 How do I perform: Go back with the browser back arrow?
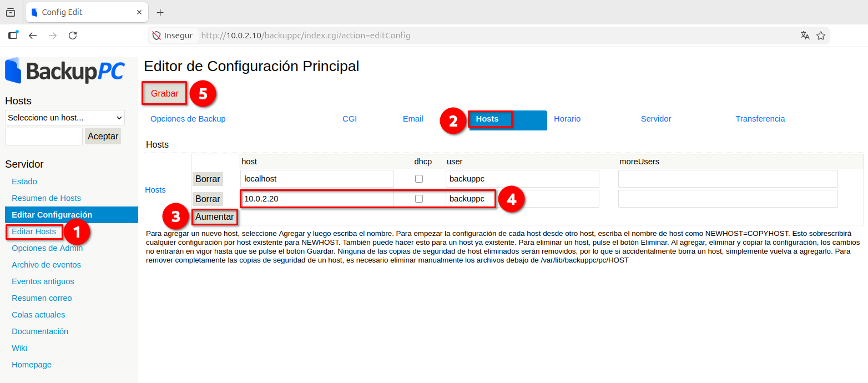pos(33,36)
